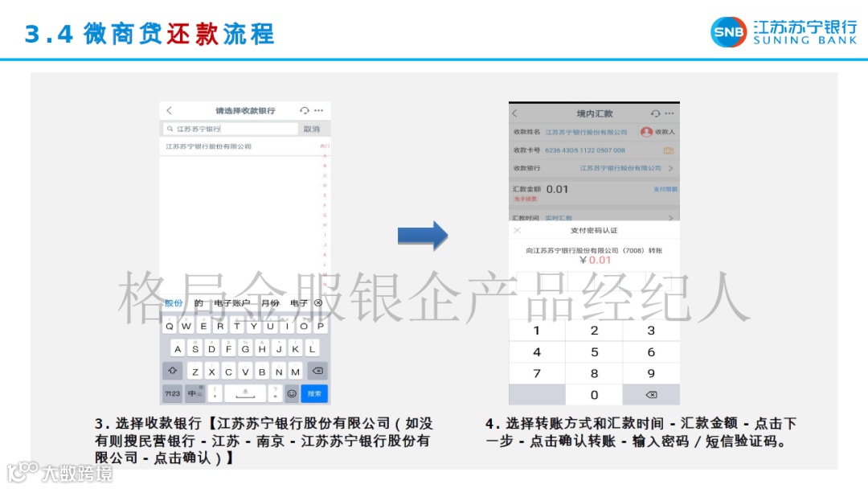Tap the S key on the keyboard
Image resolution: width=868 pixels, height=489 pixels.
click(x=194, y=349)
